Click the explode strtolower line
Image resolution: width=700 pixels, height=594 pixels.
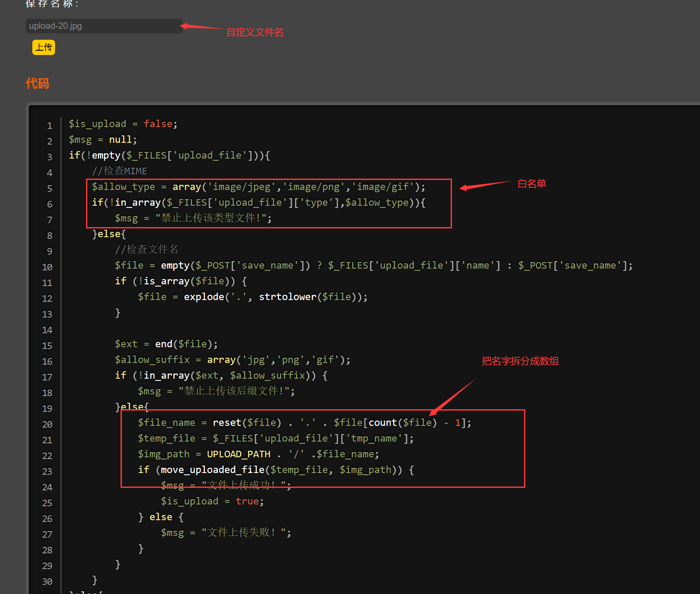tap(253, 297)
